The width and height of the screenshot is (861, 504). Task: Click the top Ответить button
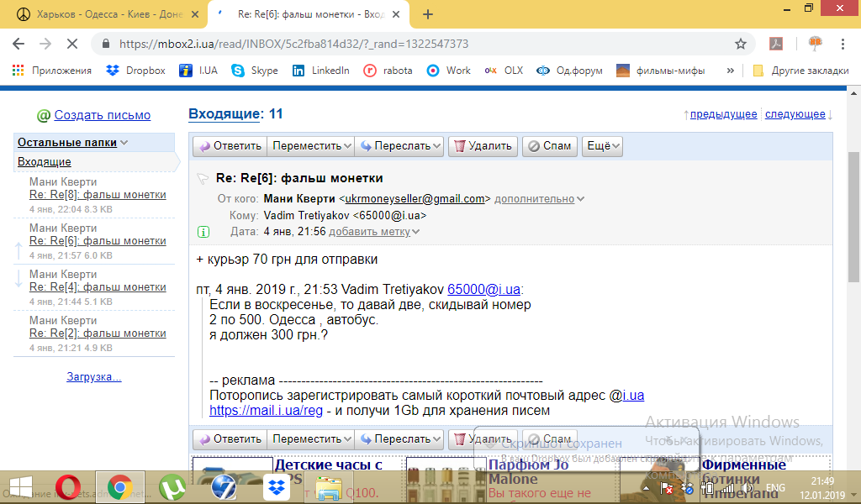pos(230,146)
